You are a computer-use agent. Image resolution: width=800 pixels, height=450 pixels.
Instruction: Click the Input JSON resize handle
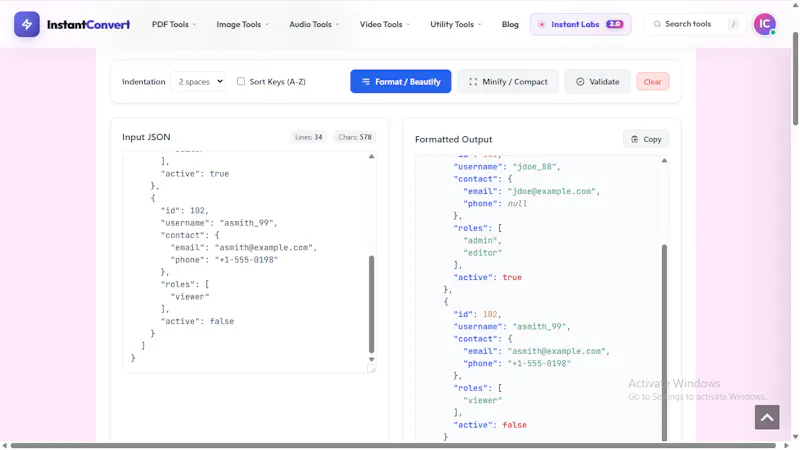[372, 369]
